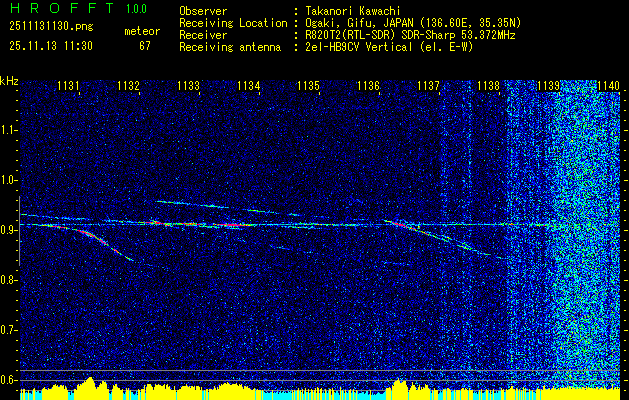The image size is (629, 400).
Task: Click the meteor count value 67
Action: coord(145,46)
